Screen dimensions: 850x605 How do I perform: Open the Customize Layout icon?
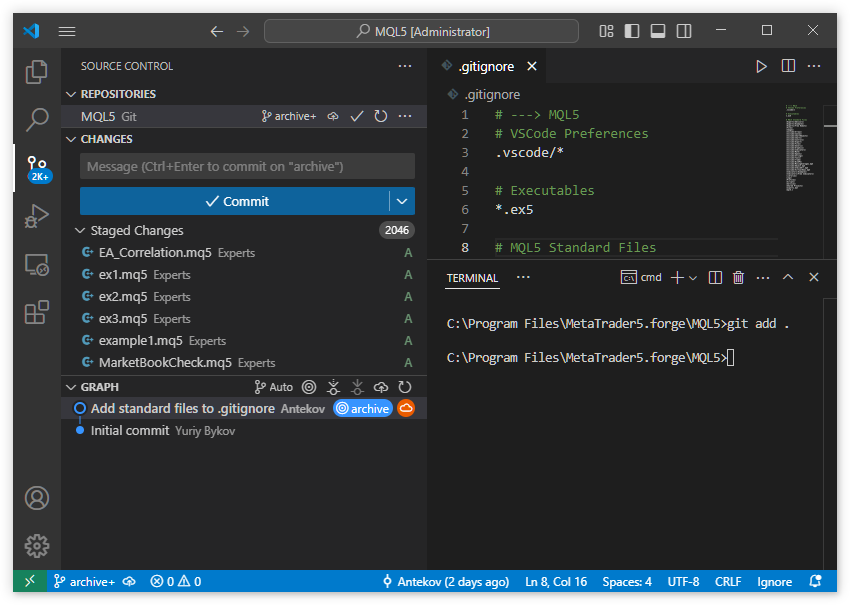(x=606, y=31)
